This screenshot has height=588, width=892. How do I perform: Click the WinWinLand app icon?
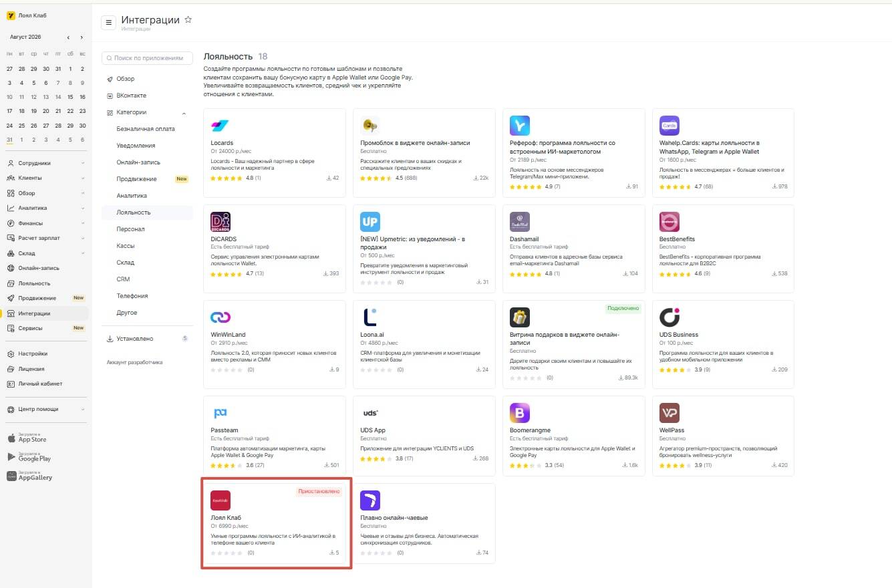coord(220,317)
